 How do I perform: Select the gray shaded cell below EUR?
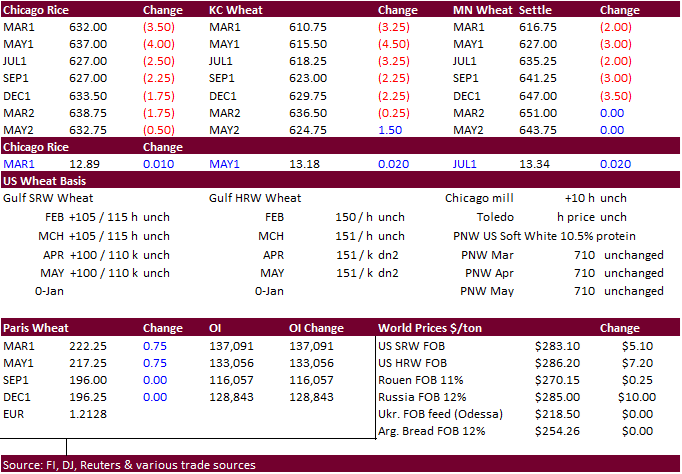click(x=33, y=430)
